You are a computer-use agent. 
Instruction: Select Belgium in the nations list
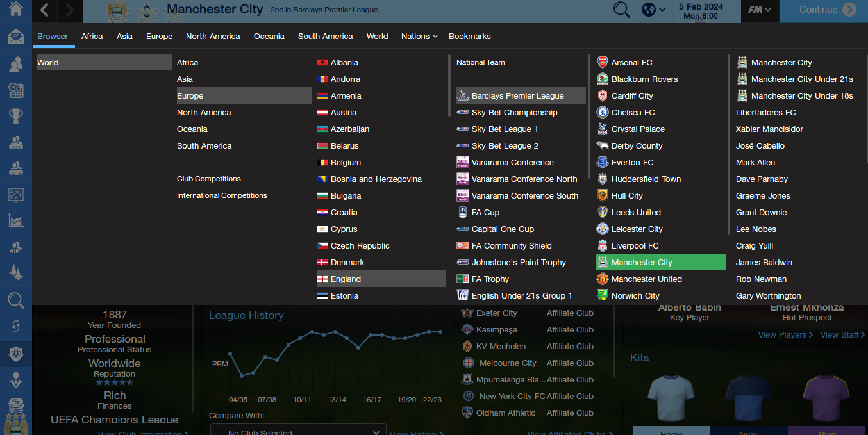(381, 163)
